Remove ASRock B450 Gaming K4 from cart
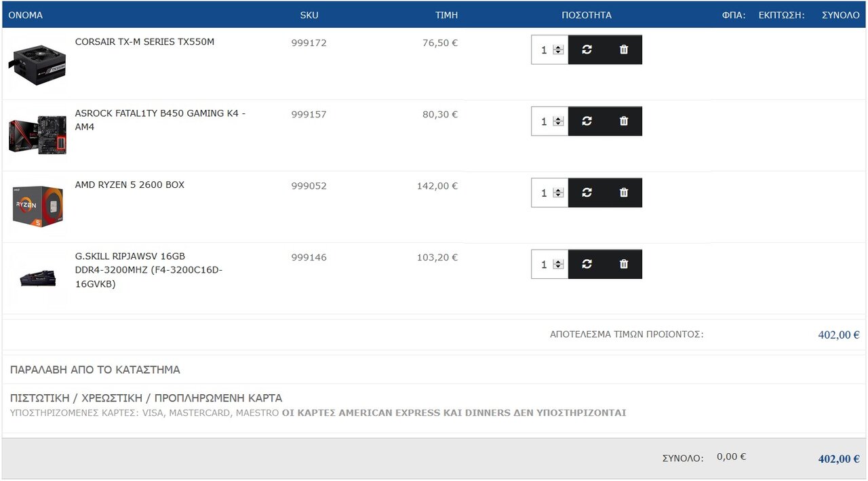The height and width of the screenshot is (481, 868). pos(624,121)
